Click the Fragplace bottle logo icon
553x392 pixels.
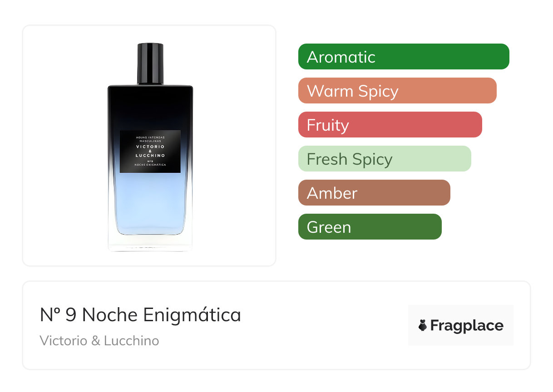(x=423, y=325)
